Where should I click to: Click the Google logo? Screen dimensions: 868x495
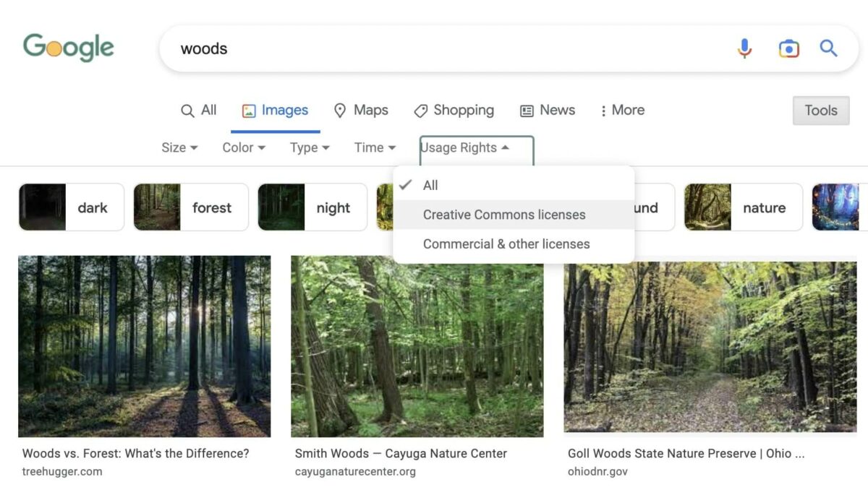(67, 46)
